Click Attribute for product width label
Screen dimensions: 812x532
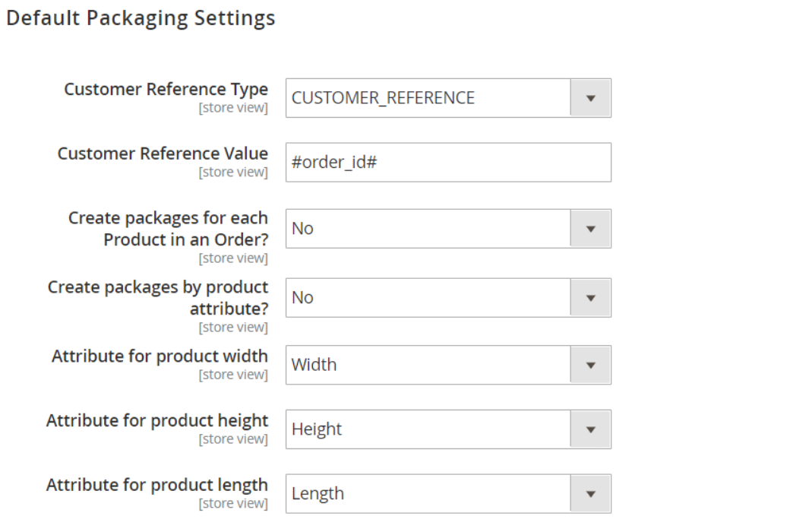(160, 356)
